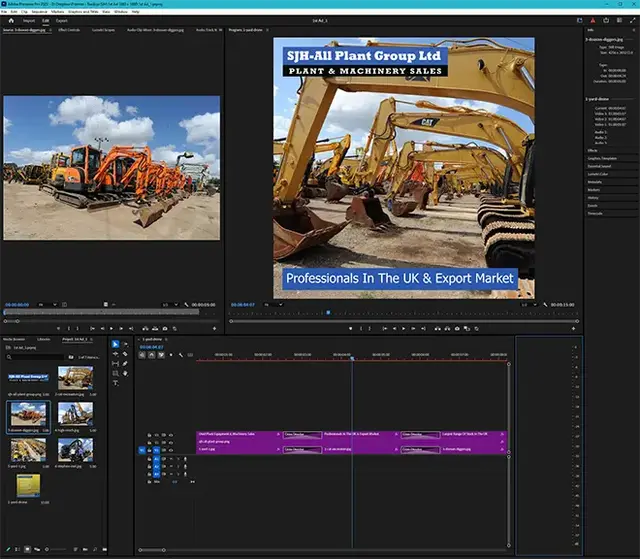Adjust project panel thumbnail zoom slider
This screenshot has width=640, height=559.
click(x=56, y=549)
